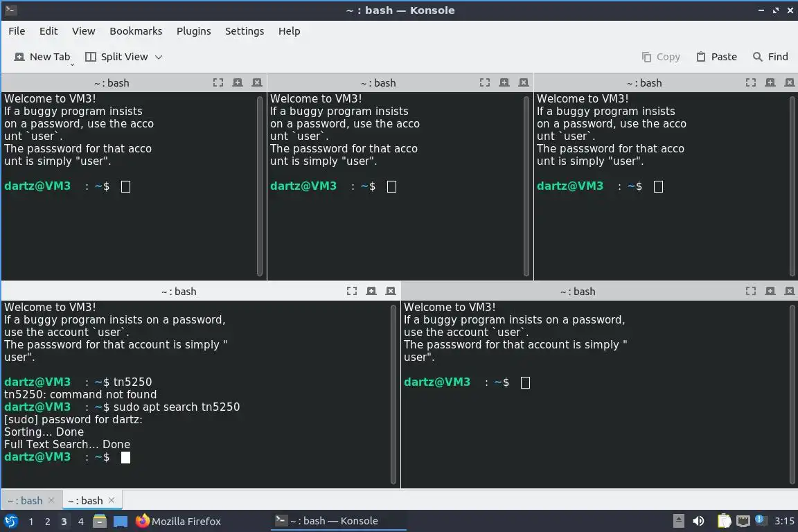This screenshot has height=532, width=798.
Task: Detach the bottom-left terminal pane
Action: point(371,291)
